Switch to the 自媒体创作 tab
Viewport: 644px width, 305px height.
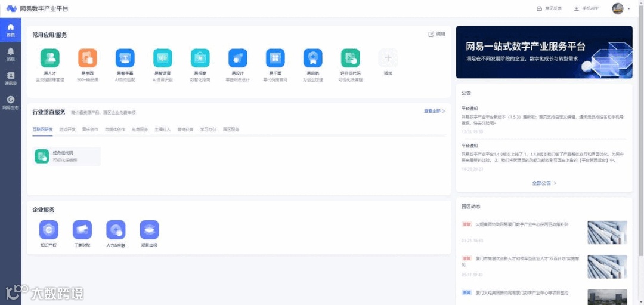(x=116, y=129)
